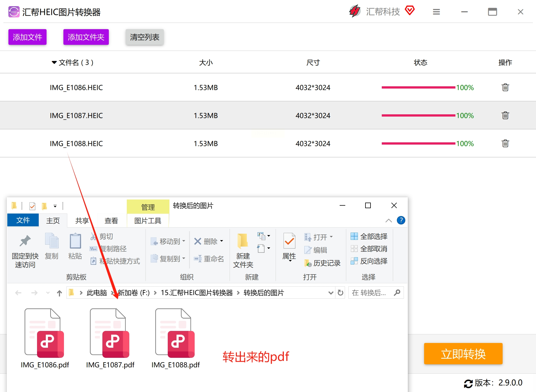Click the New Folder icon in ribbon

243,241
